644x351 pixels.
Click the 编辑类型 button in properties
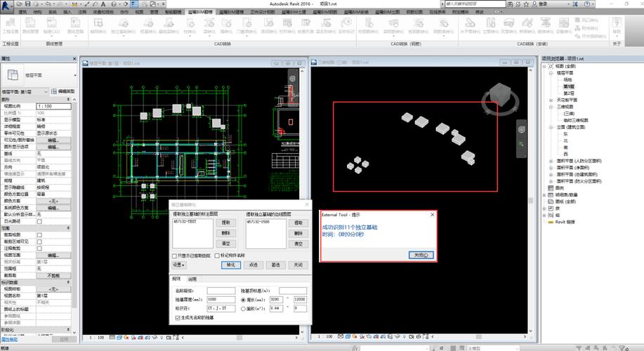click(63, 91)
